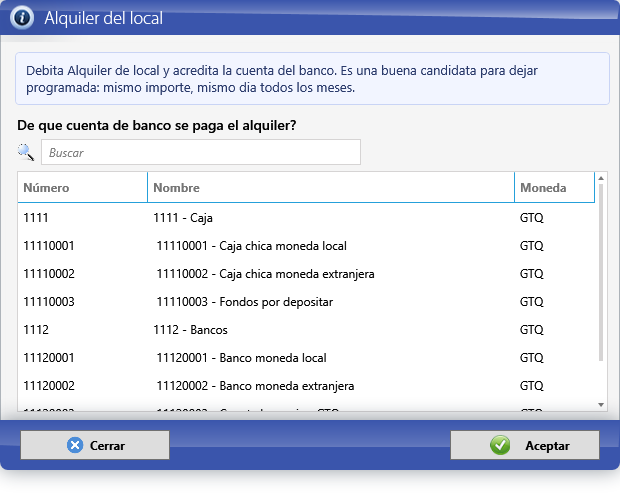Click GTQ currency in Caja chica moneda local row

point(532,246)
